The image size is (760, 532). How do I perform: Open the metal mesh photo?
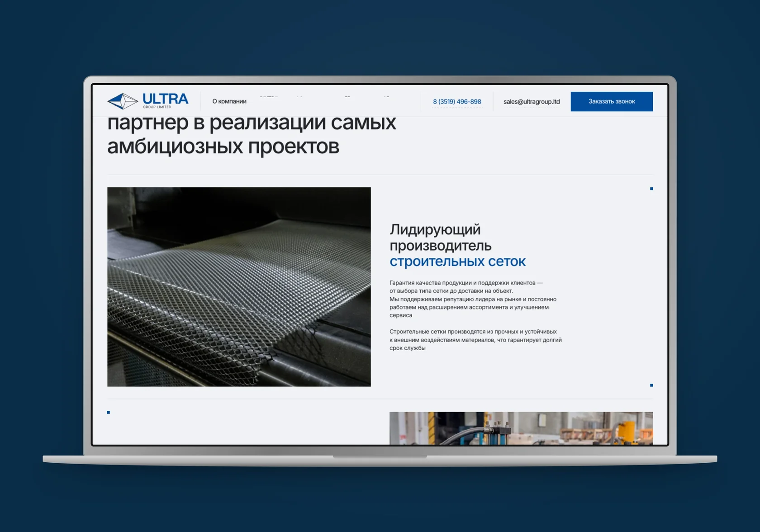tap(239, 287)
